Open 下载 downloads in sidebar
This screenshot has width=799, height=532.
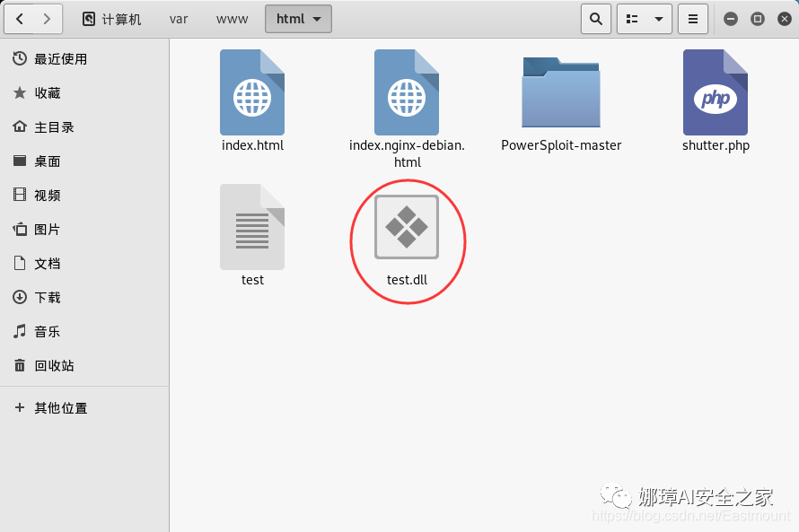(x=84, y=297)
